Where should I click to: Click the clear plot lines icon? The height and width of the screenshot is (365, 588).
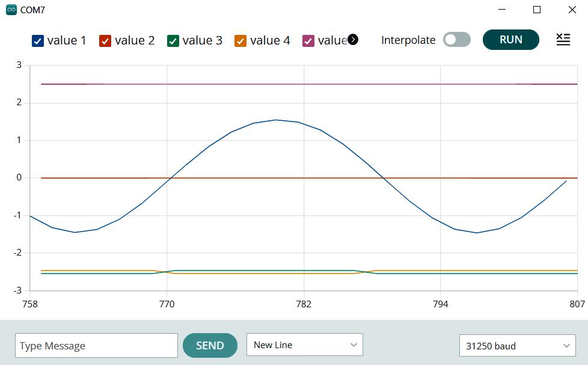(563, 40)
